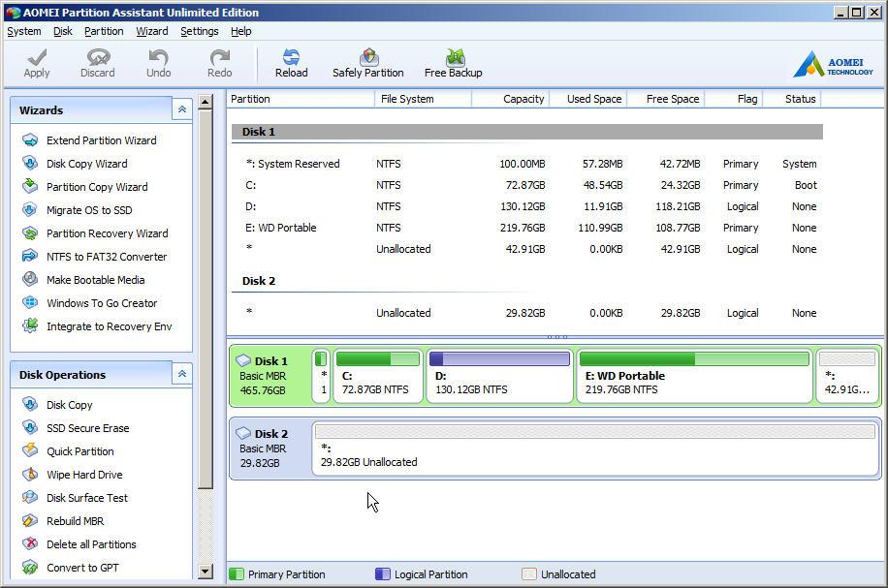The image size is (888, 588).
Task: Click Delete all Partitions icon
Action: click(x=30, y=543)
